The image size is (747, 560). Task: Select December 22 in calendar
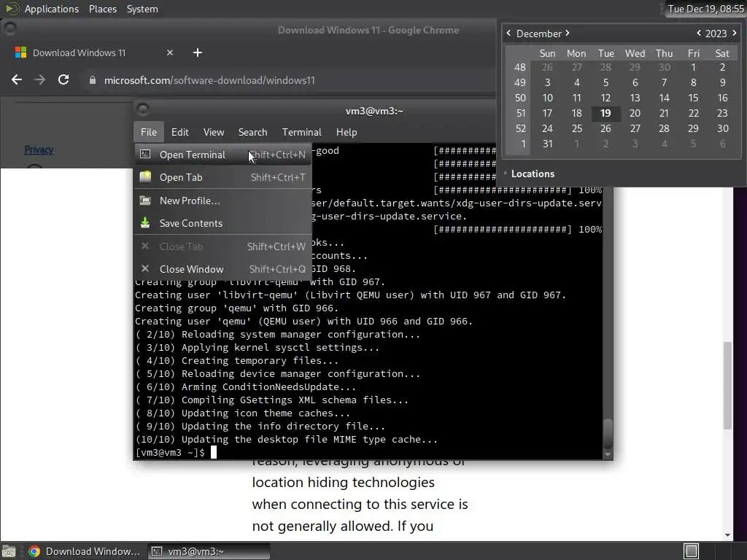pyautogui.click(x=694, y=113)
